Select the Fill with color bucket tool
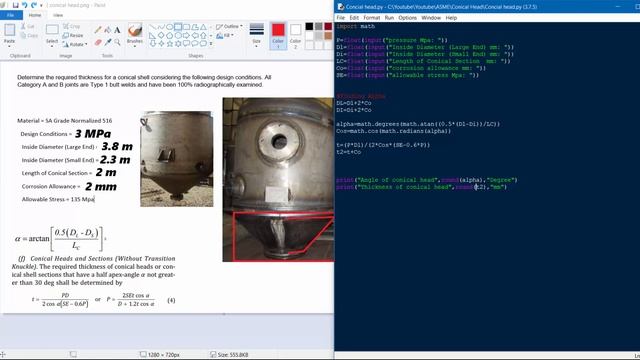Image resolution: width=640 pixels, height=360 pixels. click(x=108, y=30)
